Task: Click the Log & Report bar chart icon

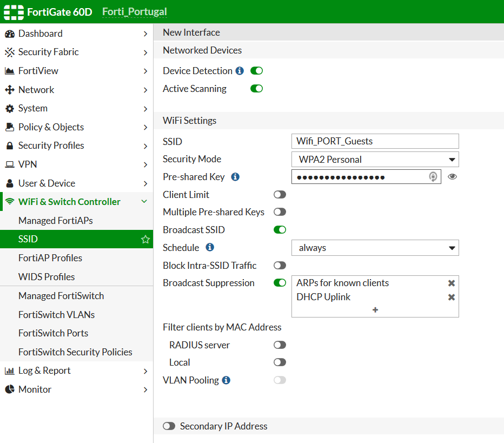Action: pyautogui.click(x=10, y=371)
